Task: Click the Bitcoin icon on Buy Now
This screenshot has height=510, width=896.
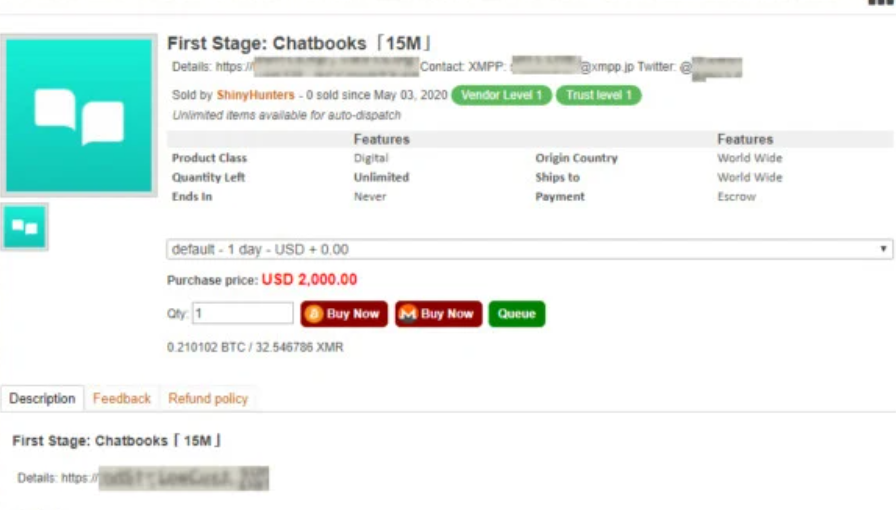Action: pyautogui.click(x=313, y=314)
